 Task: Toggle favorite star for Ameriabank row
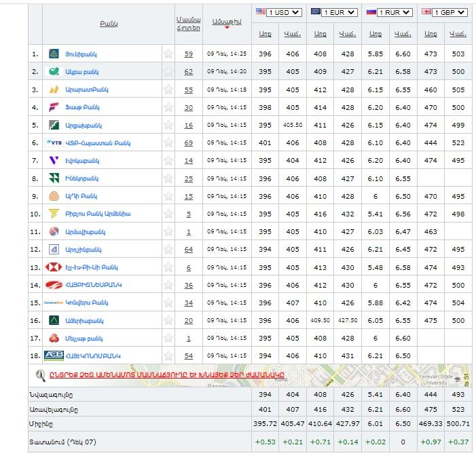[168, 320]
